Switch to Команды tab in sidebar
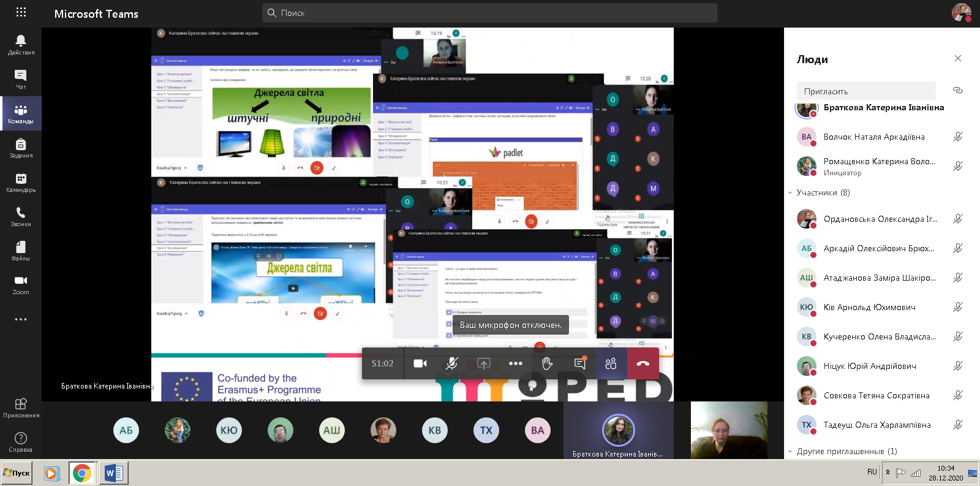Image resolution: width=980 pixels, height=486 pixels. point(21,113)
